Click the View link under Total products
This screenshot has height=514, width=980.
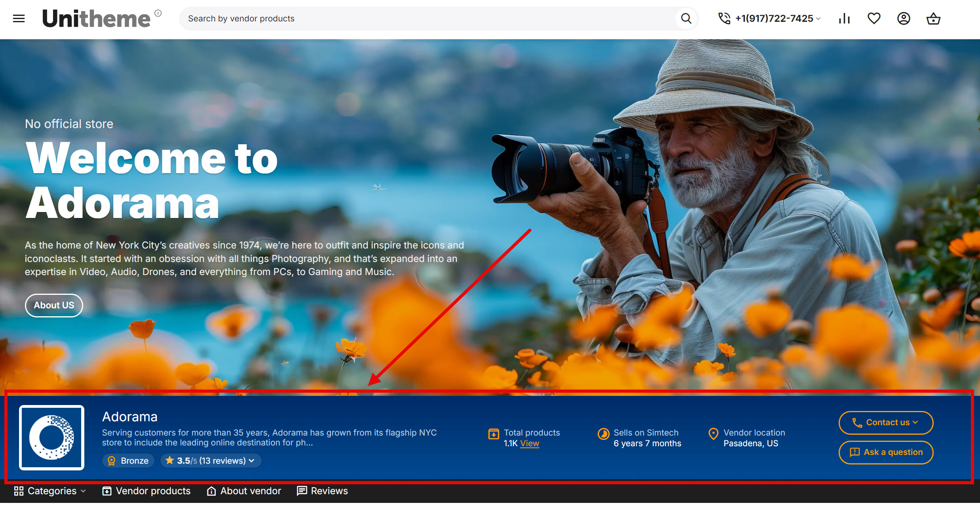(x=530, y=443)
